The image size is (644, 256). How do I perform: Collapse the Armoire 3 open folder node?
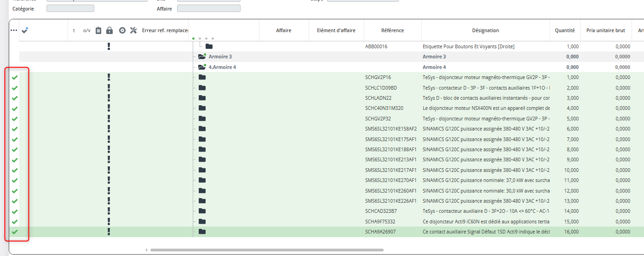coord(202,57)
